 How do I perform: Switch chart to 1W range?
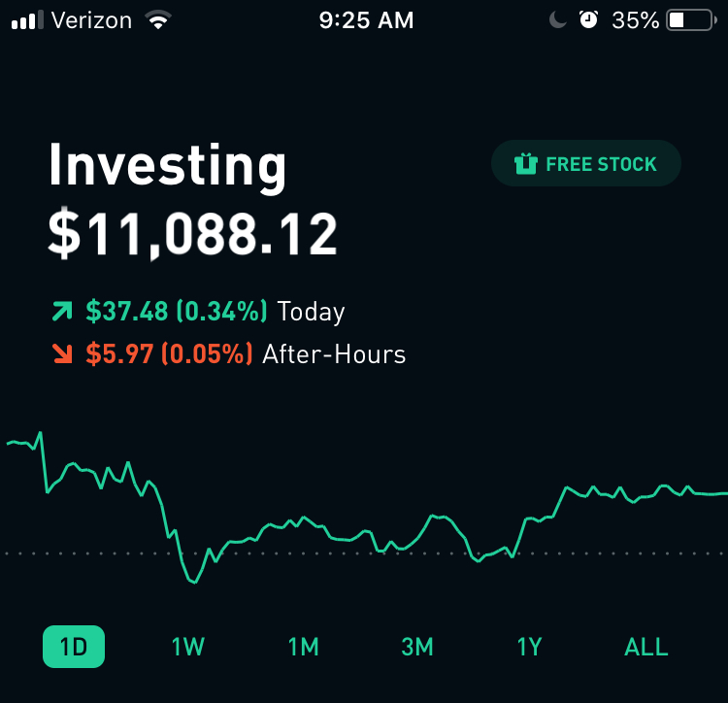click(x=188, y=647)
